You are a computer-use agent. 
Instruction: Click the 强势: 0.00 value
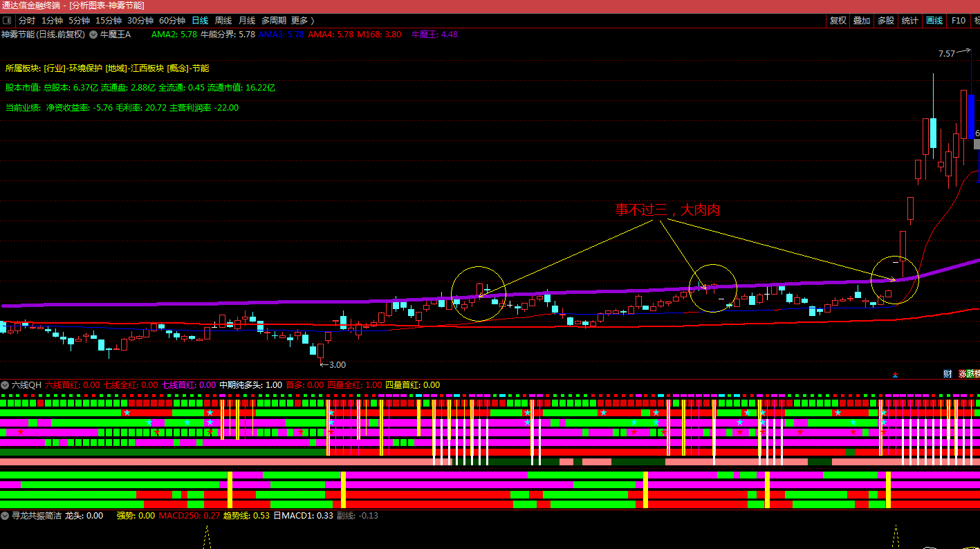(136, 516)
